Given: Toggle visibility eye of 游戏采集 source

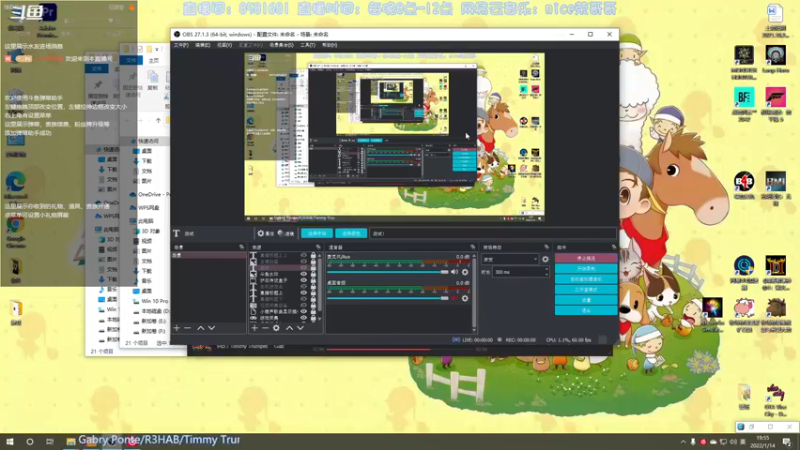Looking at the screenshot, I should 304,318.
